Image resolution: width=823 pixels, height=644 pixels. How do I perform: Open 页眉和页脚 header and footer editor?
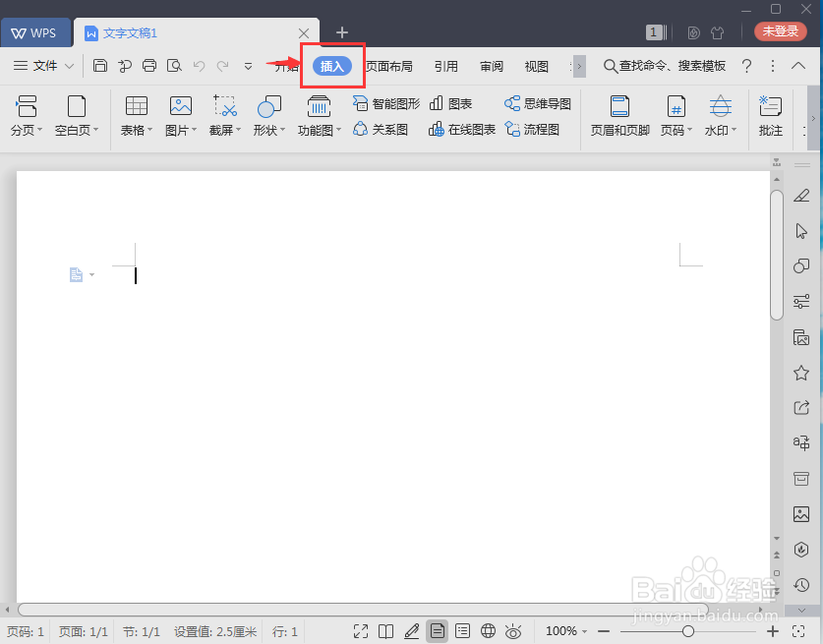click(618, 113)
